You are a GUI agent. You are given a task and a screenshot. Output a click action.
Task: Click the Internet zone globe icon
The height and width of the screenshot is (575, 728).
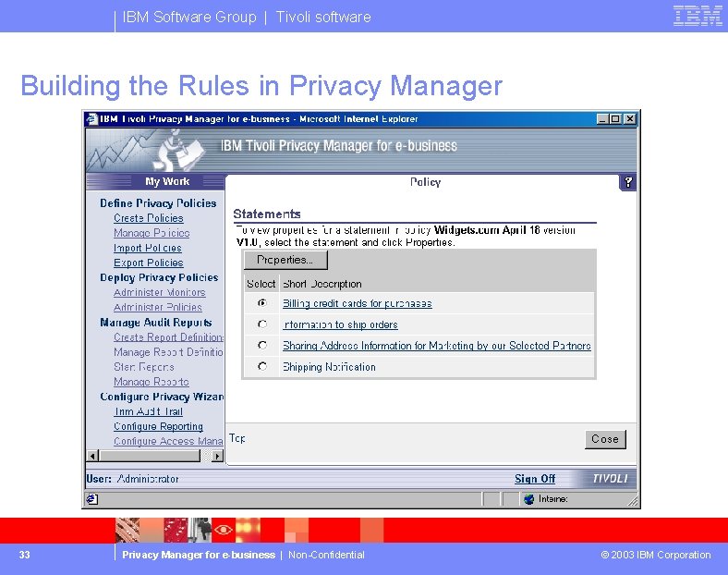[x=528, y=499]
